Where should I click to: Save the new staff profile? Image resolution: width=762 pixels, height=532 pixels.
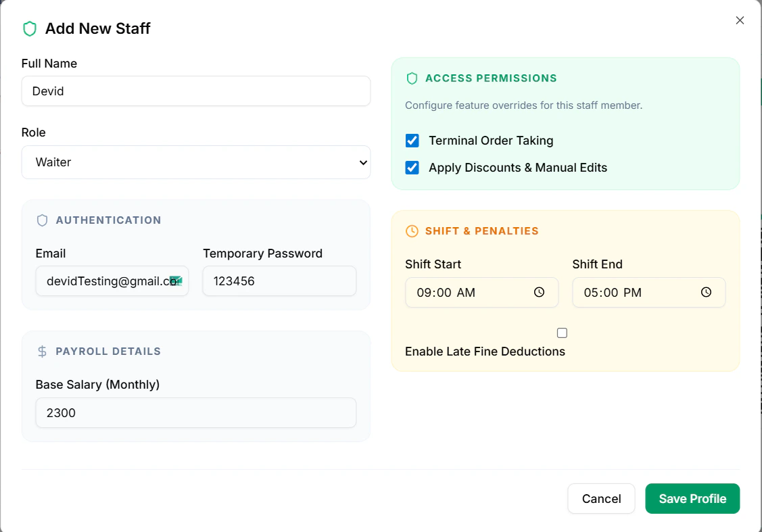(692, 499)
